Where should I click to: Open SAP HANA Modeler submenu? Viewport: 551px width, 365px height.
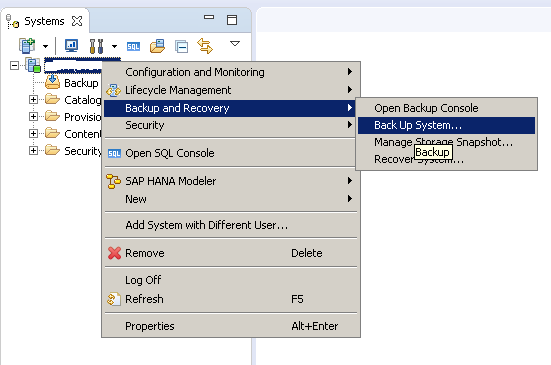(231, 181)
